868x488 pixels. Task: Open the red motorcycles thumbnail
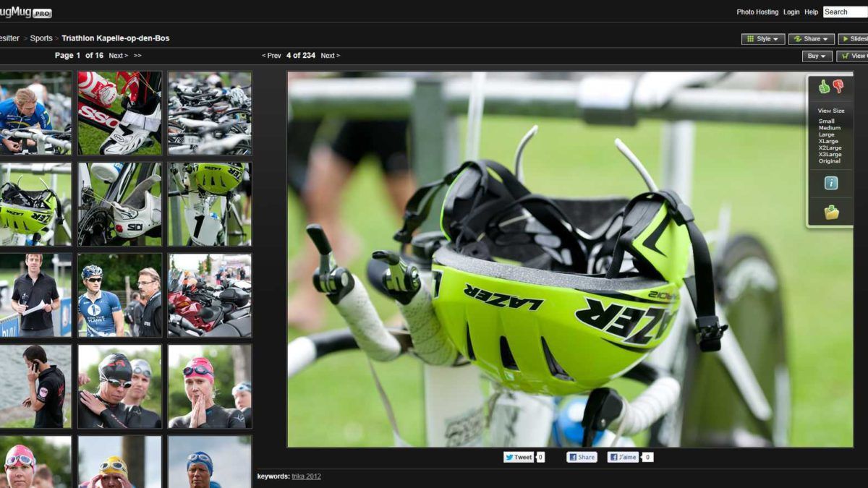pos(210,295)
